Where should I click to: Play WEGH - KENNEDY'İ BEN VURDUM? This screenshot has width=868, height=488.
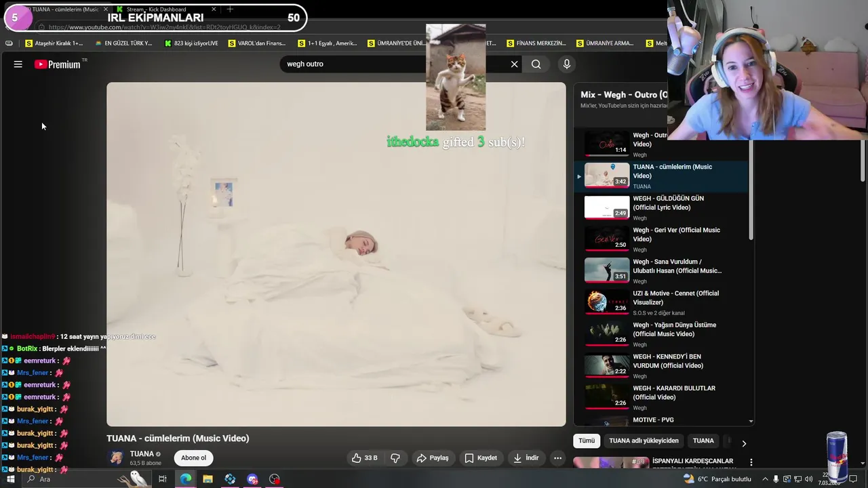661,365
